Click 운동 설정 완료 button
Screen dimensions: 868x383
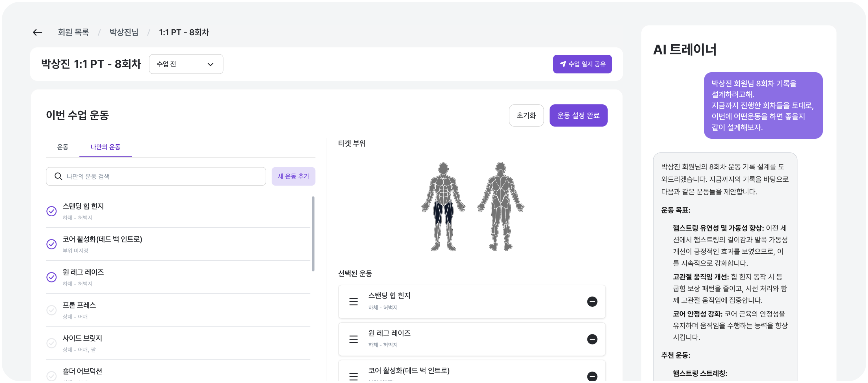[578, 116]
